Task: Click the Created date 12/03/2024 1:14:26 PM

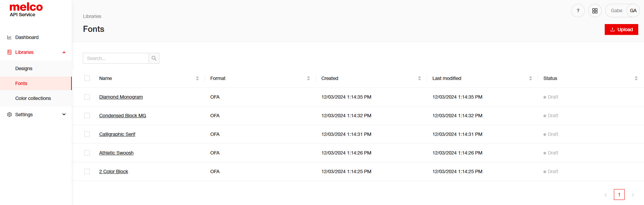Action: (x=346, y=153)
